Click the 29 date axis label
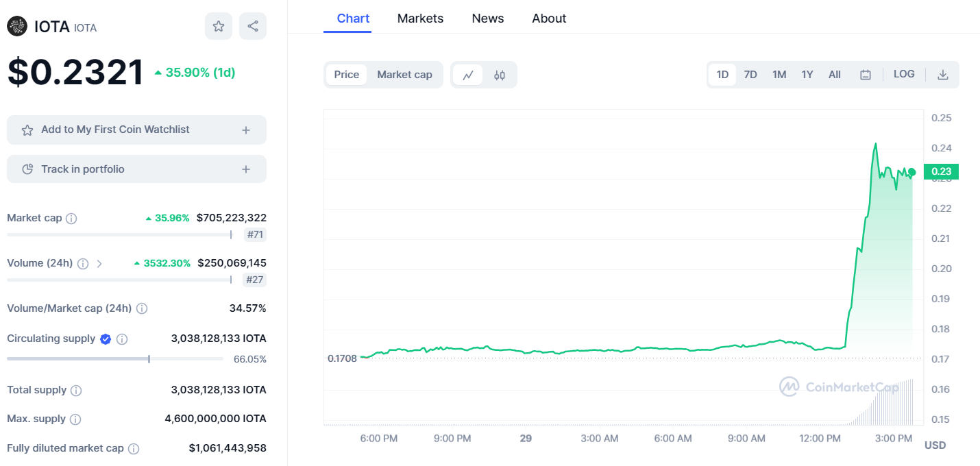Screen dimensions: 980x466 coord(526,439)
